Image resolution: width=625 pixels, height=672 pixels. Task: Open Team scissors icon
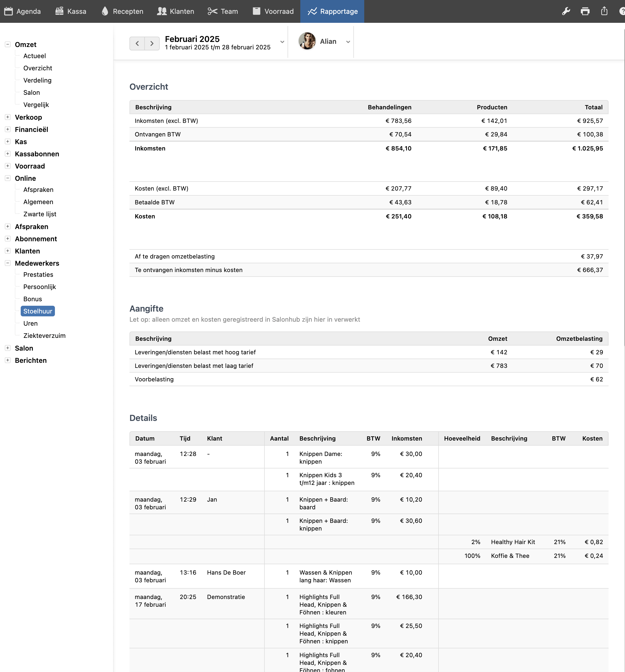(212, 11)
